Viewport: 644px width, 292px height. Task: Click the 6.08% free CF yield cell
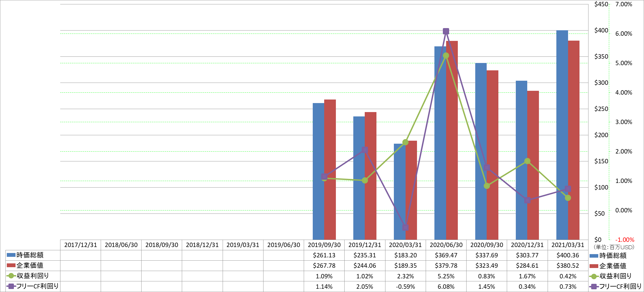pyautogui.click(x=446, y=287)
